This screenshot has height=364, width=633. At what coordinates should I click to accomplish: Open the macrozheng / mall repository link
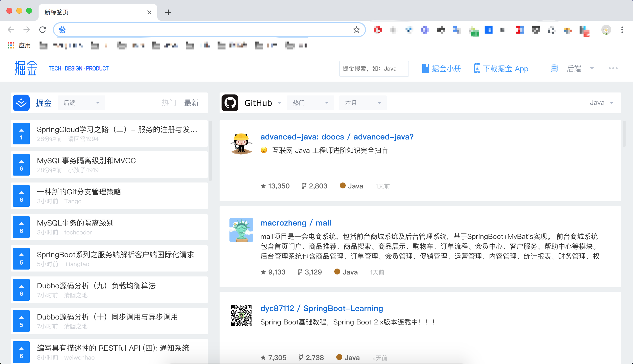coord(296,223)
